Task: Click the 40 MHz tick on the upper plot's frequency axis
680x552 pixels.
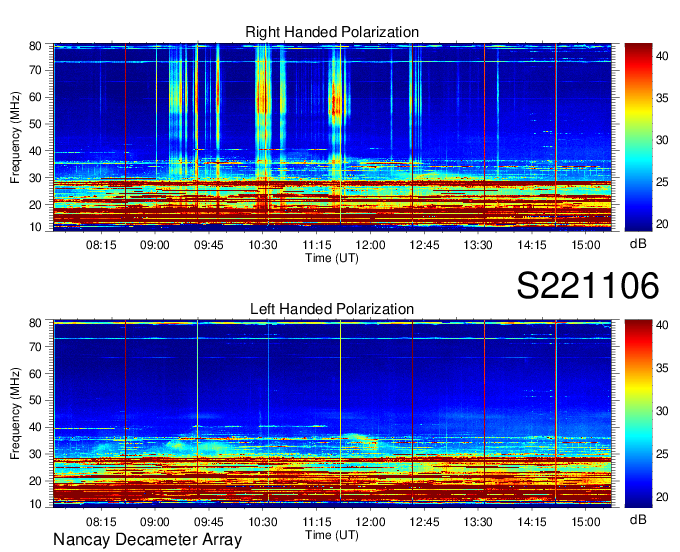Action: (35, 151)
